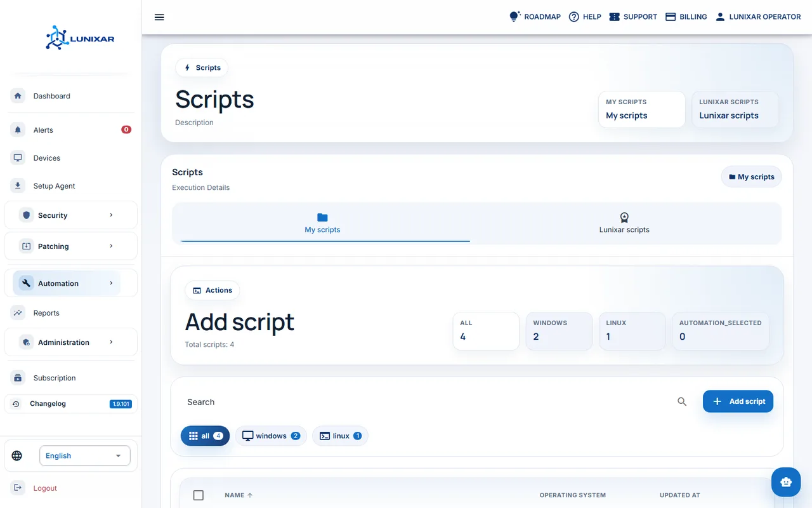Click the OPERATING SYSTEM column header
The width and height of the screenshot is (812, 508).
click(573, 495)
